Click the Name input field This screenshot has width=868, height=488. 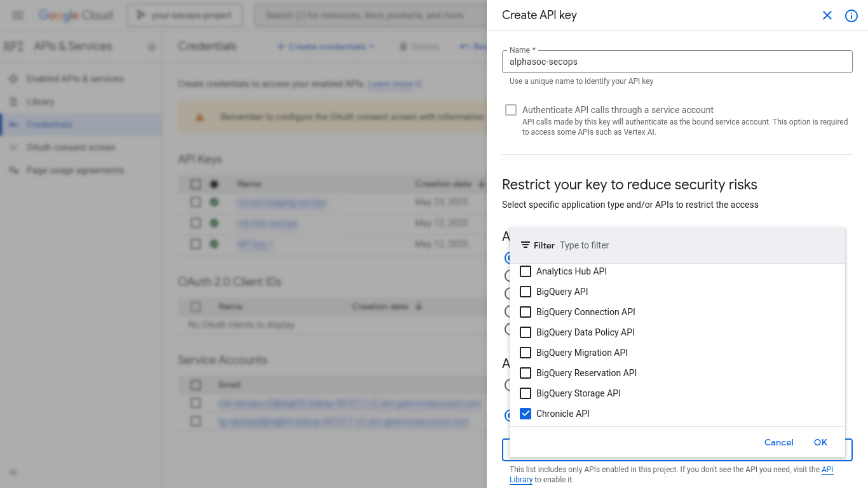pyautogui.click(x=677, y=61)
